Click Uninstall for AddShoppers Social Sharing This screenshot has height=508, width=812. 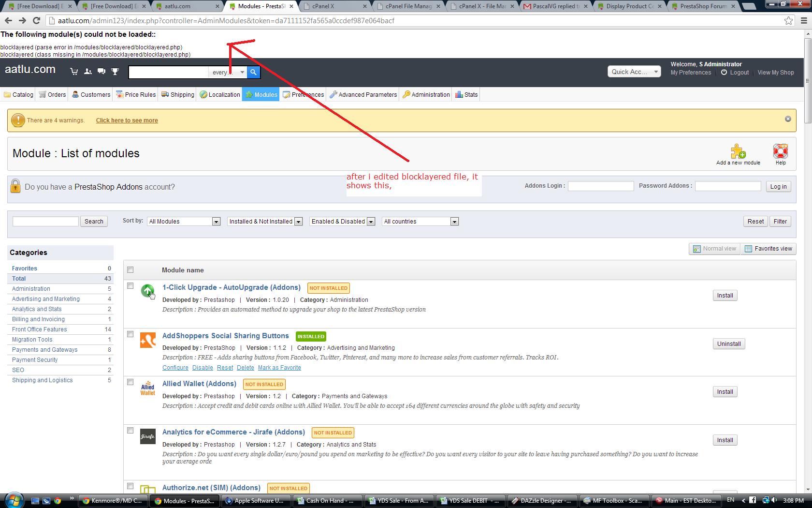[x=729, y=344]
